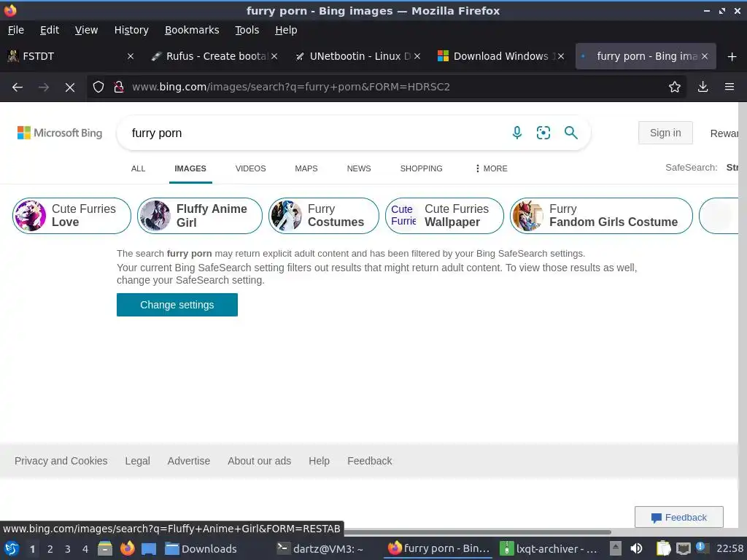Open the Firefox Help menu
The height and width of the screenshot is (560, 747).
(x=286, y=30)
